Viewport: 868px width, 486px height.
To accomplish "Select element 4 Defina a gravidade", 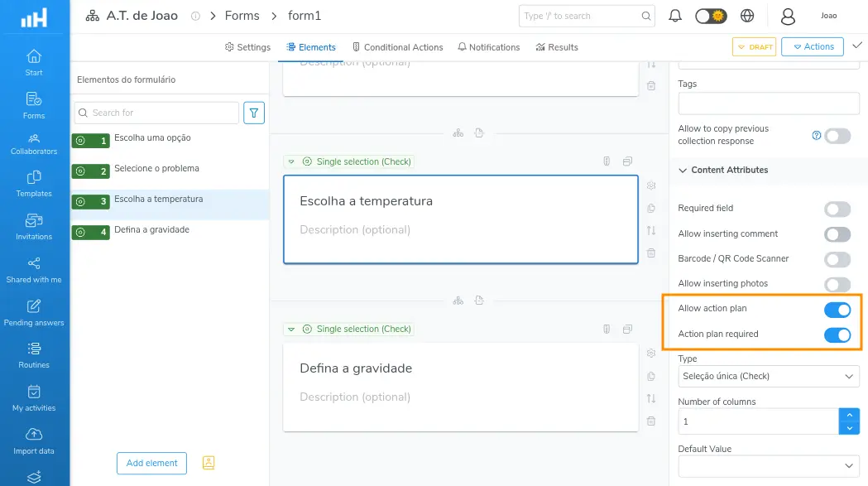I will [170, 233].
